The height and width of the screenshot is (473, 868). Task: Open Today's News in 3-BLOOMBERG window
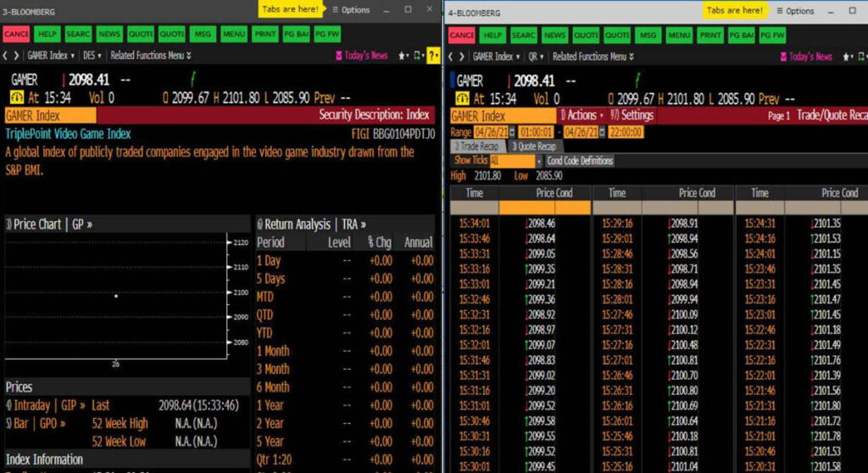[361, 55]
